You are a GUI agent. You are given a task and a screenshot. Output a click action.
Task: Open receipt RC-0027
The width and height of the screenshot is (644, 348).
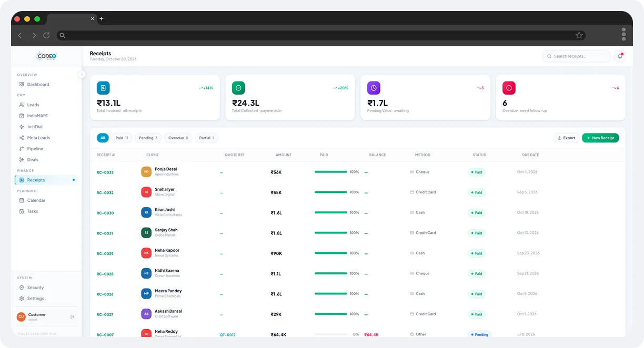tap(105, 315)
